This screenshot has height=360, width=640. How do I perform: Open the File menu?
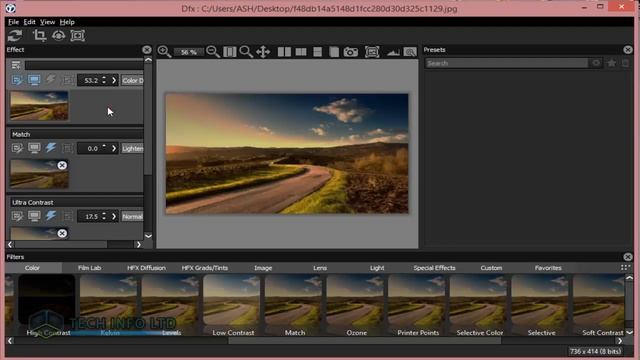pos(13,22)
